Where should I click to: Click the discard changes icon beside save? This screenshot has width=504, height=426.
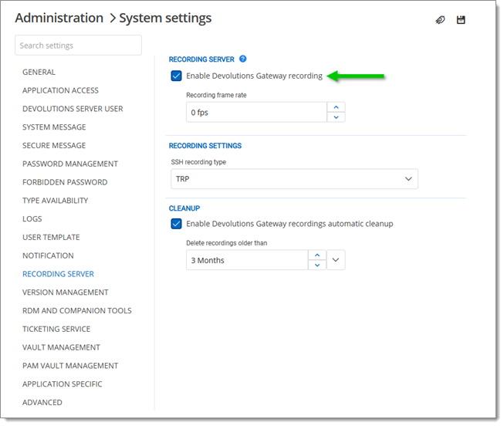click(440, 20)
